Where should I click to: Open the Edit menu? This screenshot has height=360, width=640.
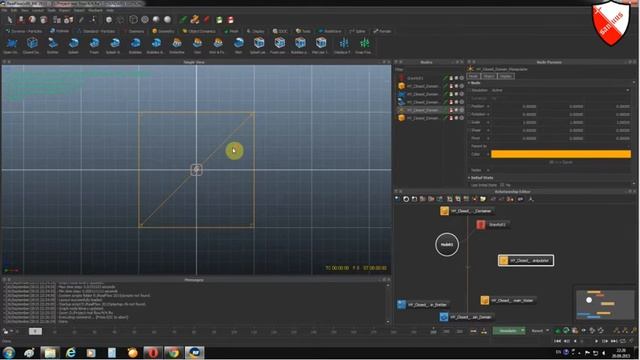14,10
